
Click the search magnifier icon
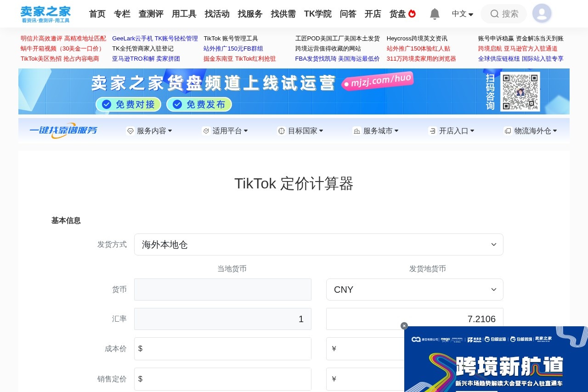pyautogui.click(x=494, y=14)
